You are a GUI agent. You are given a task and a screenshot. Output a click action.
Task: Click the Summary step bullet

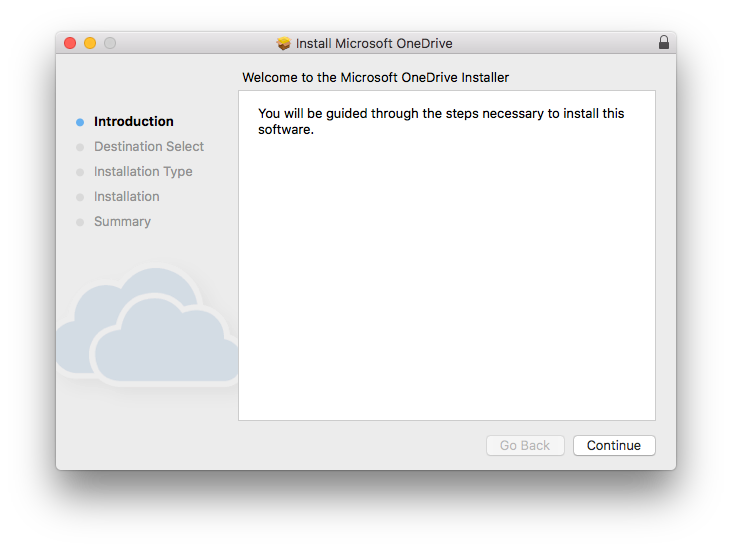point(80,222)
